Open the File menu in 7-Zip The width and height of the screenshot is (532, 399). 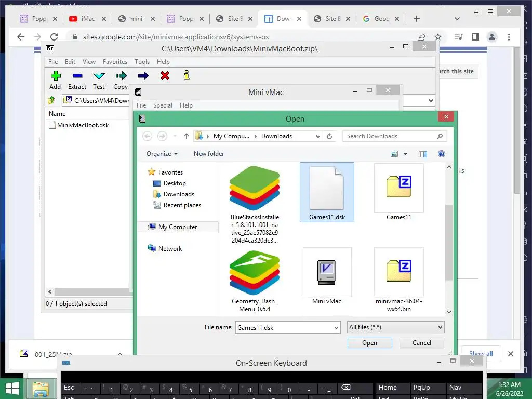tap(53, 62)
